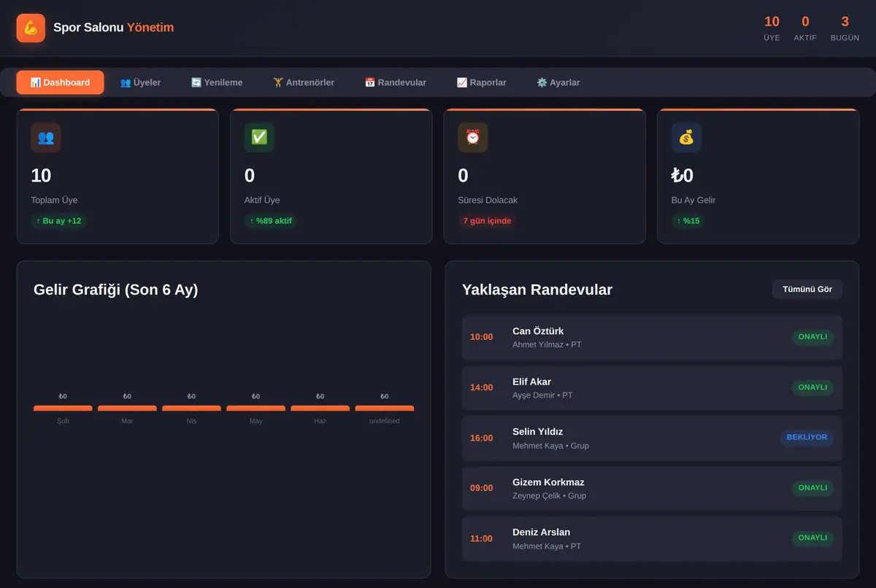The image size is (876, 588).
Task: Click the "%15" growth badge
Action: pos(688,221)
